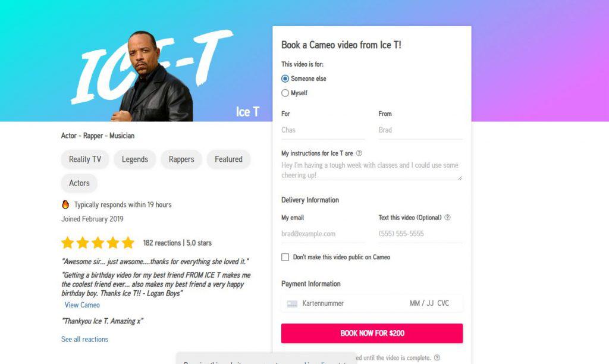
Task: Select the Someone else radio option
Action: tap(285, 79)
